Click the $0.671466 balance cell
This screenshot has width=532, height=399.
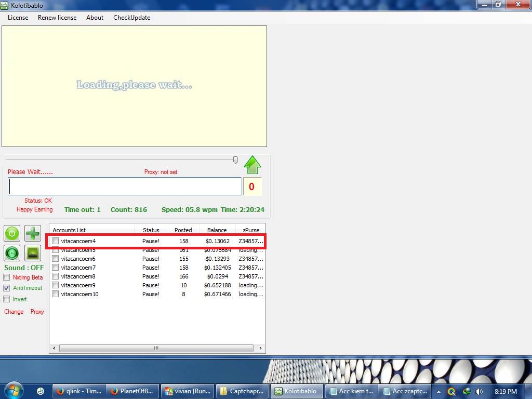[x=218, y=294]
